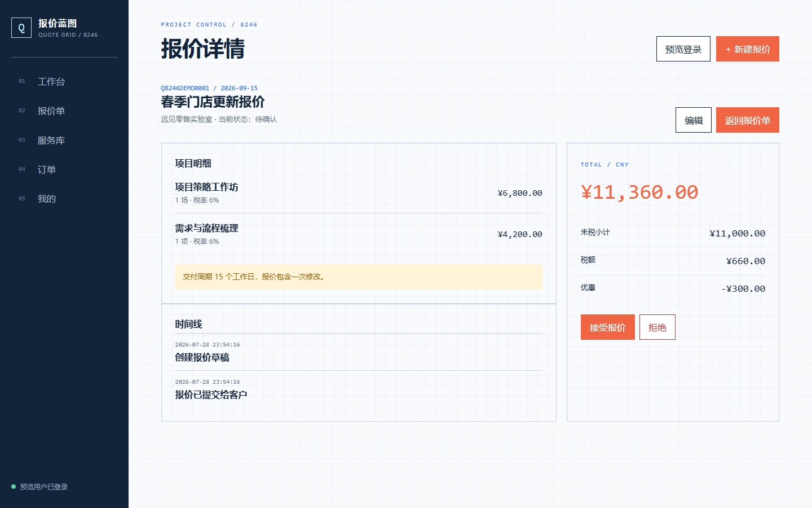
Task: Click the 创建报价草稿 timeline entry
Action: pyautogui.click(x=202, y=357)
